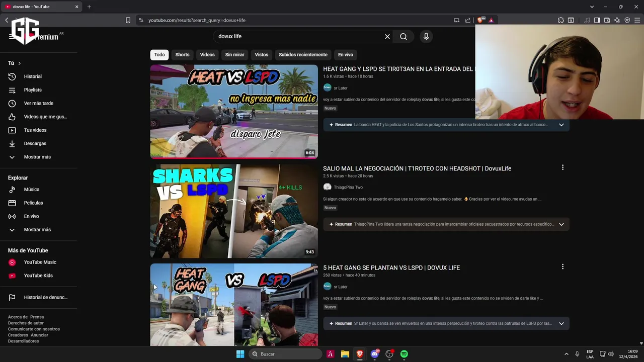Image resolution: width=644 pixels, height=362 pixels.
Task: Go to Tus videos
Action: [35, 130]
